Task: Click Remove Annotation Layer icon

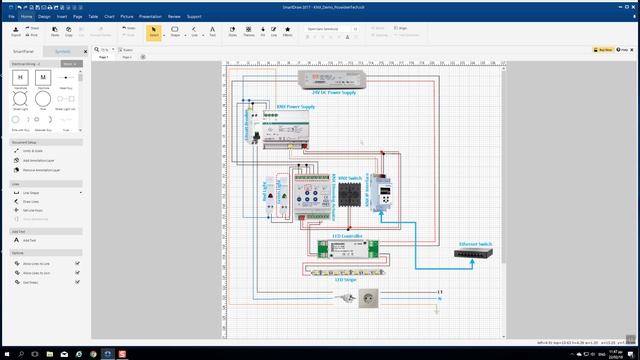Action: [16, 170]
